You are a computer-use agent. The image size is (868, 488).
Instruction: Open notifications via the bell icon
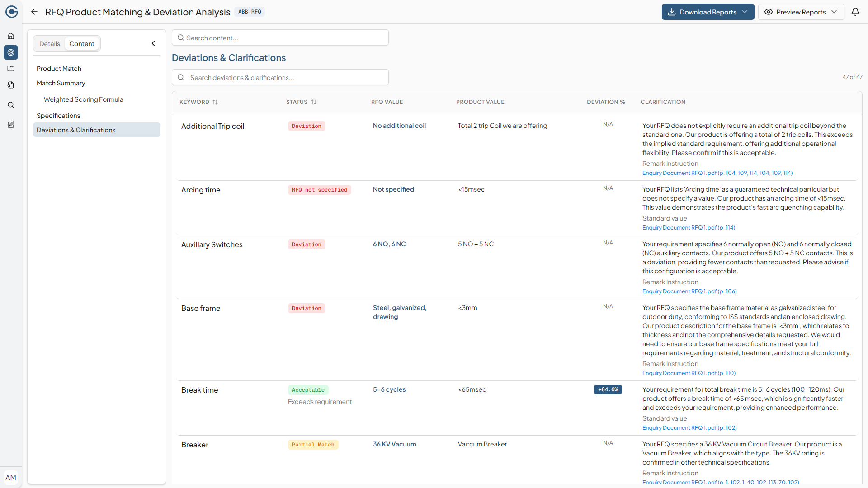(856, 12)
